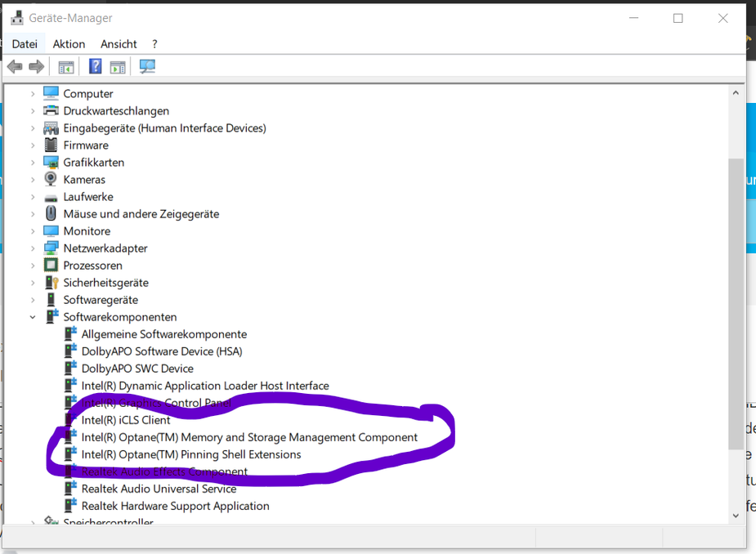
Task: Click the Mäuse und andere Zeigegeräte icon
Action: click(x=51, y=214)
